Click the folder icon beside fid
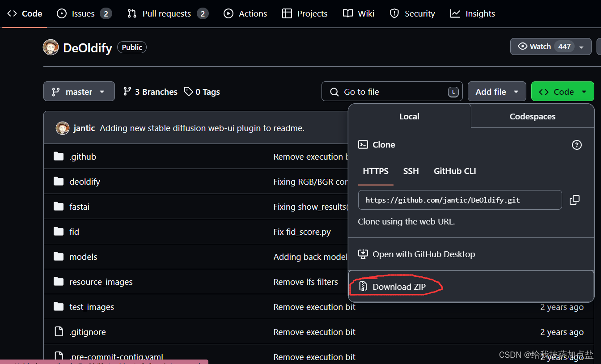601x364 pixels. point(59,232)
